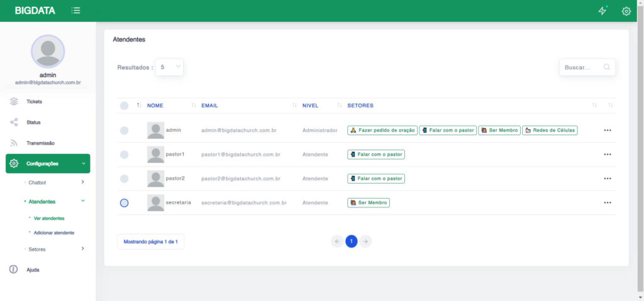
Task: Click sort arrow beside header checkbox
Action: 139,106
